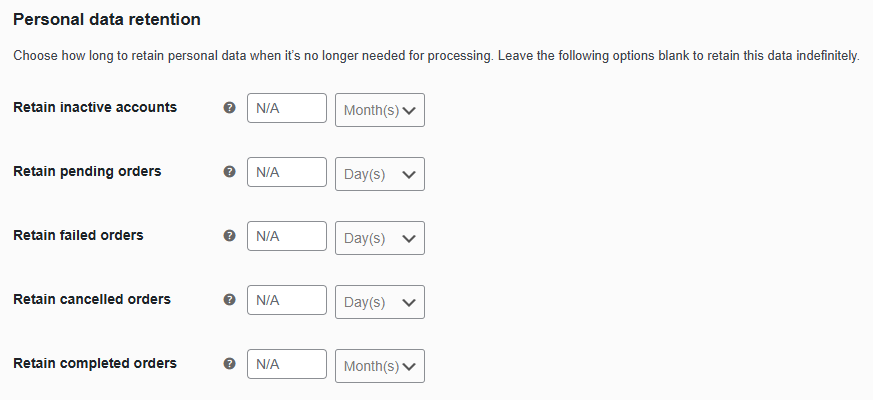Focus the Retain completed orders number field
873x400 pixels.
coord(287,364)
